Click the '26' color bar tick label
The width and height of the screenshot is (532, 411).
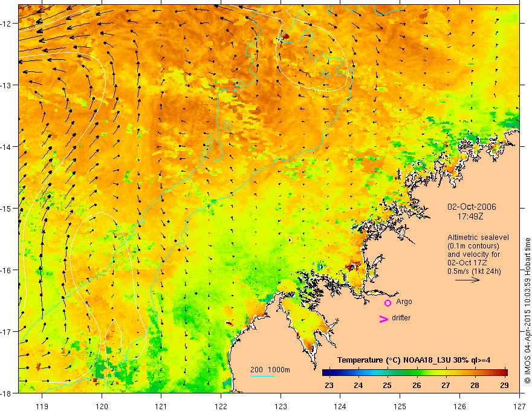(x=417, y=385)
